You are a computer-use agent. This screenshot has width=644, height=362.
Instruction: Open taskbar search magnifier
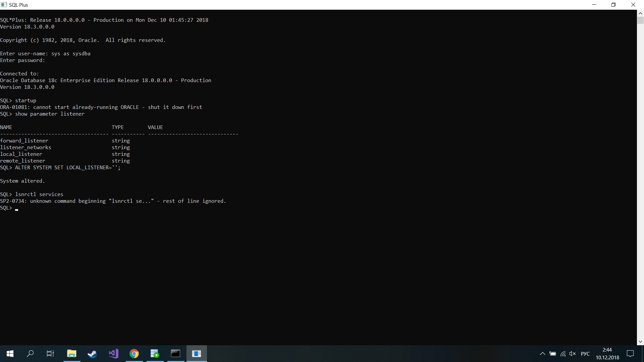pos(30,354)
